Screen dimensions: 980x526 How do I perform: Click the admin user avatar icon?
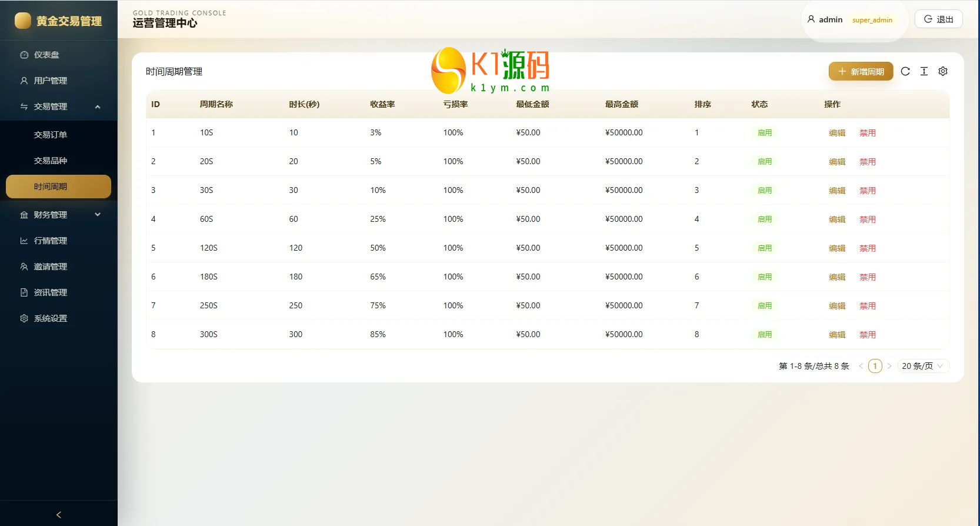(811, 19)
